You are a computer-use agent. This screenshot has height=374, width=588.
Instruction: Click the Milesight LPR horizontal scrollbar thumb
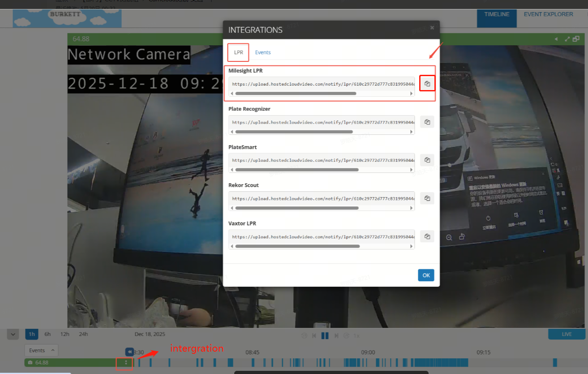pos(296,94)
